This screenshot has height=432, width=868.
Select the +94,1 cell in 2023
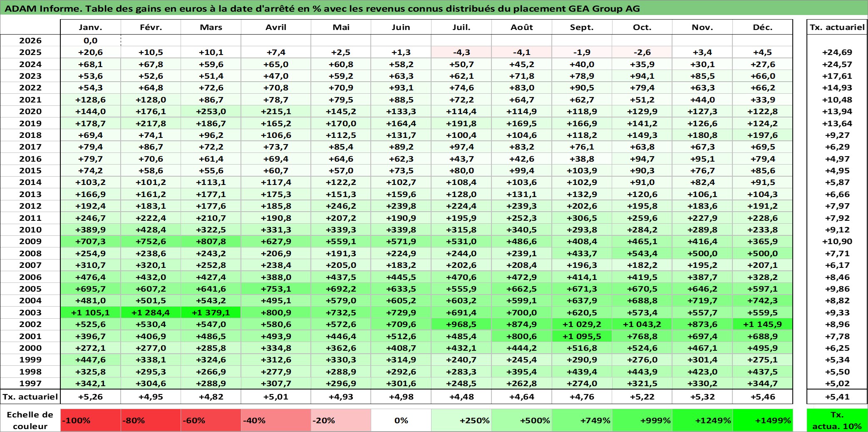[x=642, y=76]
